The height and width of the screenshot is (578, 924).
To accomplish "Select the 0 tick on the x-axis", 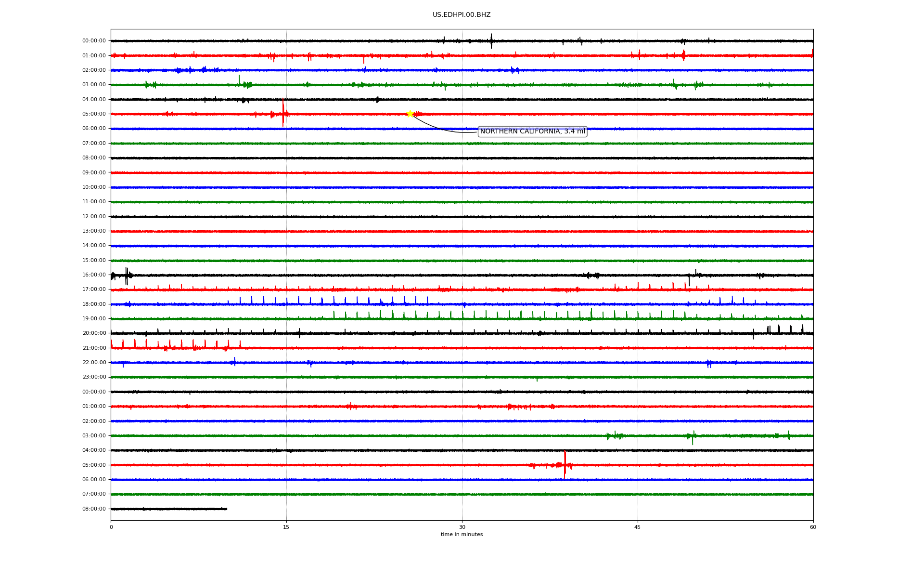I will pyautogui.click(x=111, y=527).
